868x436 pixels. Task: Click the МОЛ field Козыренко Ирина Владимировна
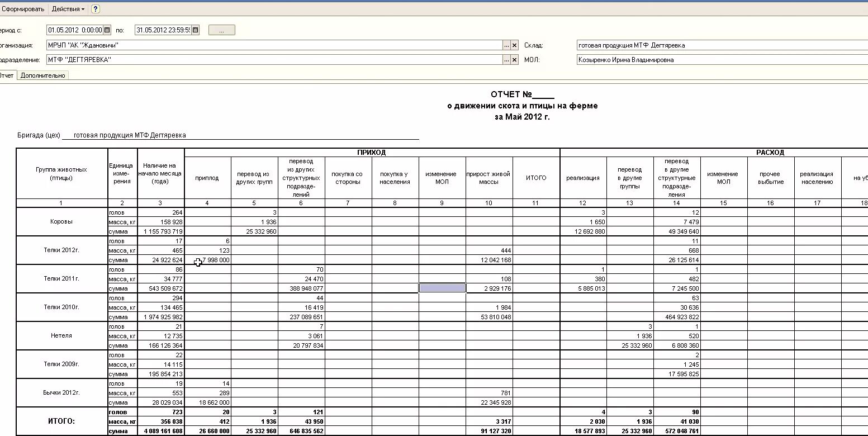[x=722, y=60]
